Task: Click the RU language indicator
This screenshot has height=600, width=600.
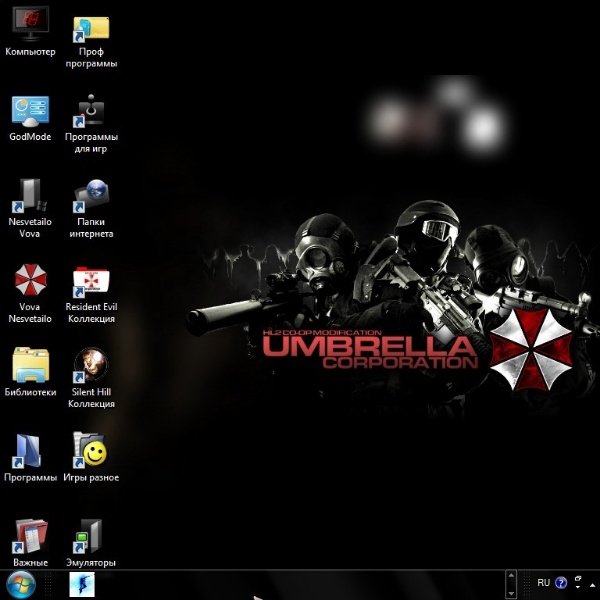Action: [x=543, y=583]
